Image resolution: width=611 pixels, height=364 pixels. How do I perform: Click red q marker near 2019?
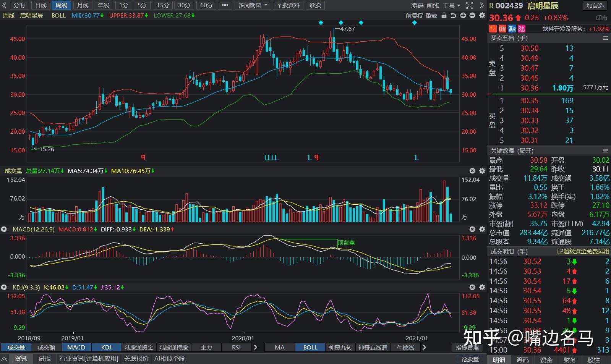[x=143, y=157]
